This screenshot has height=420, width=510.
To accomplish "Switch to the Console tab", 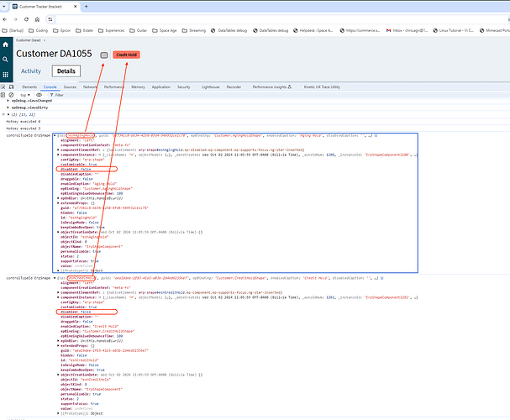I will (50, 87).
